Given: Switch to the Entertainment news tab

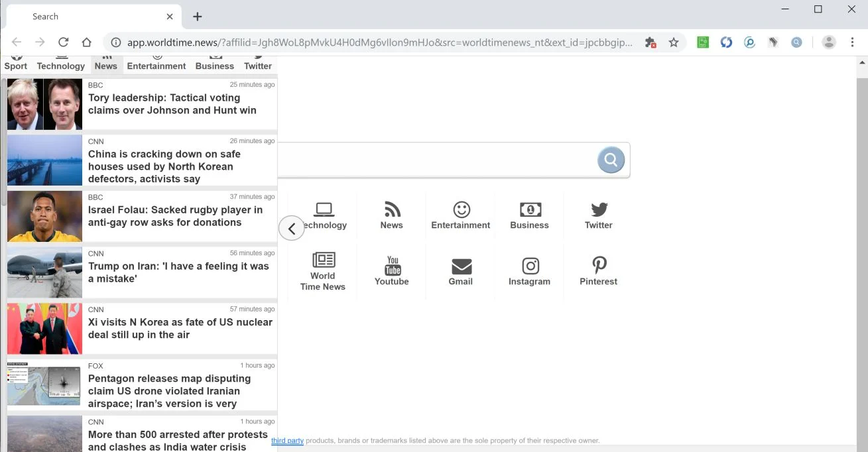Looking at the screenshot, I should click(x=156, y=64).
